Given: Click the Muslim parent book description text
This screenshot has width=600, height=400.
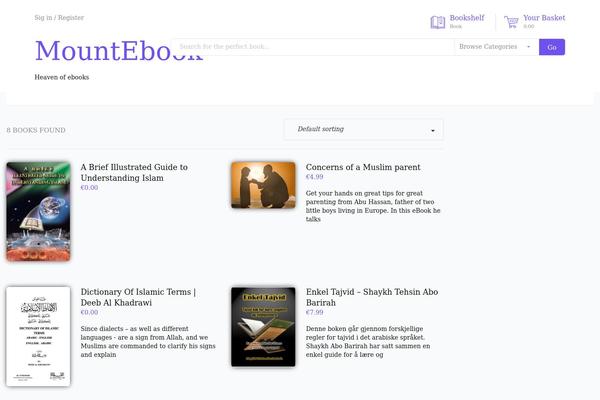Looking at the screenshot, I should point(373,206).
